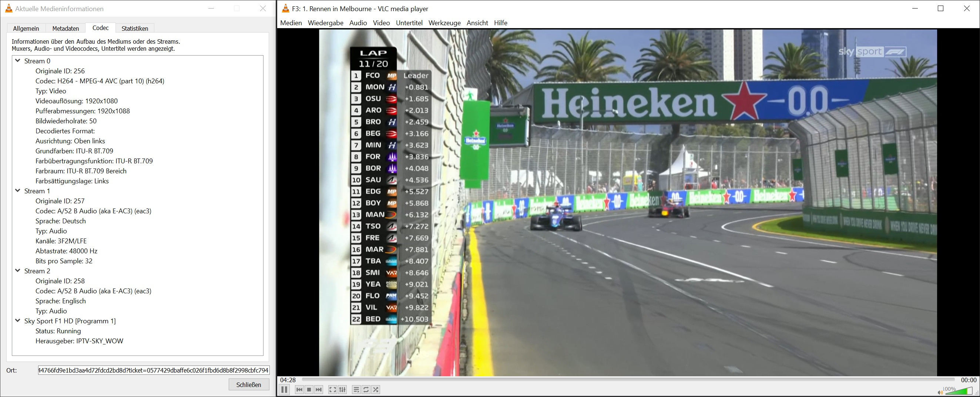Skip to next media item
980x397 pixels.
click(319, 389)
